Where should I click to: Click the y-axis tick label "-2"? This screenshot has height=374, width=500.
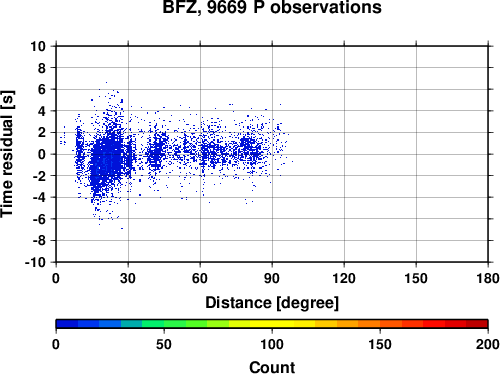tap(39, 176)
